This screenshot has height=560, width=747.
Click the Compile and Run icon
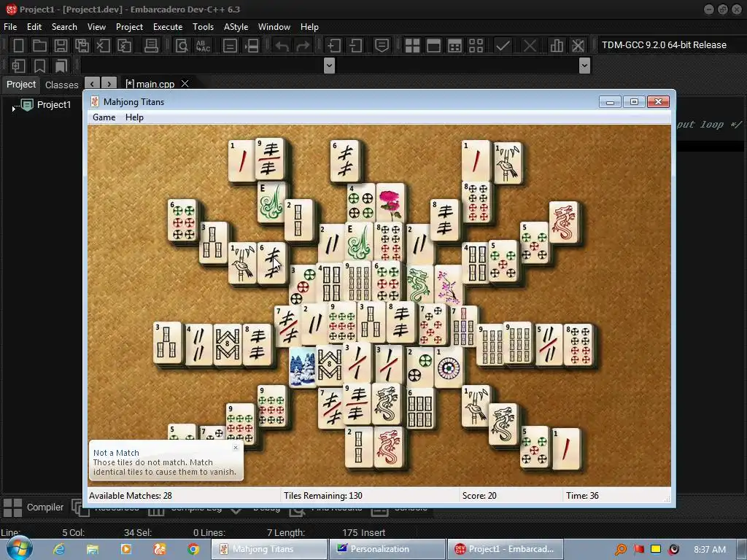[x=455, y=46]
